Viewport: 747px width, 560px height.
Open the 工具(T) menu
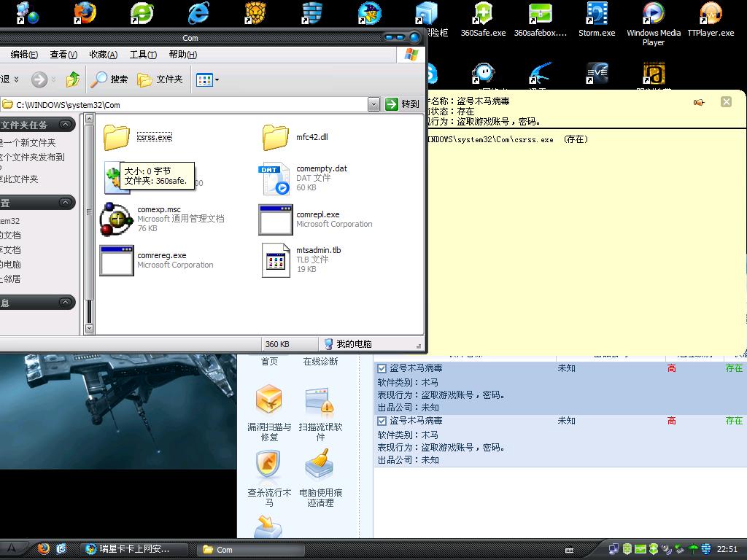(143, 55)
